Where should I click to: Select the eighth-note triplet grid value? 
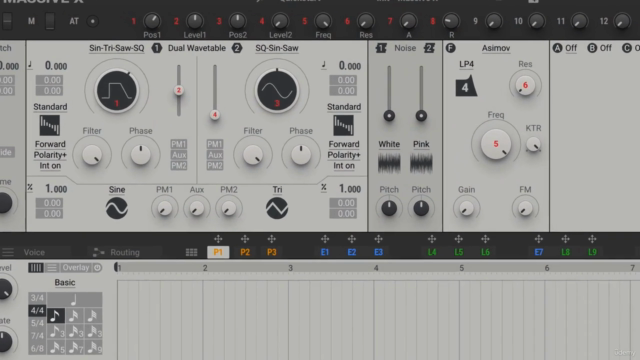56,332
